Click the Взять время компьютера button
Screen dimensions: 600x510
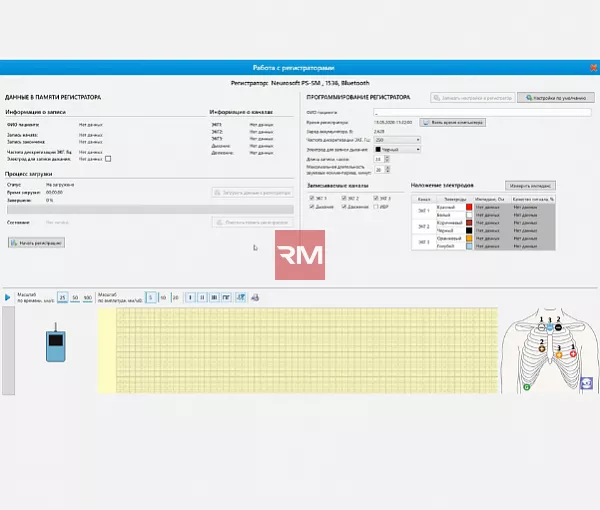click(x=453, y=122)
